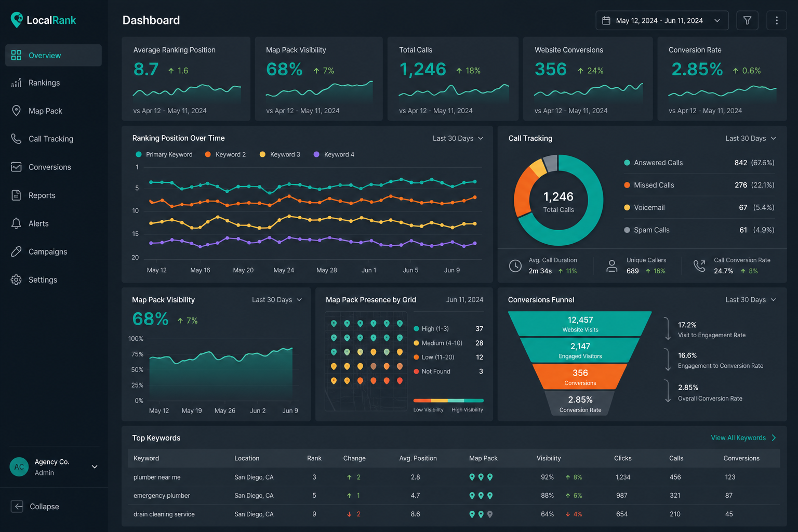798x532 pixels.
Task: Click the Settings gear icon
Action: [16, 280]
